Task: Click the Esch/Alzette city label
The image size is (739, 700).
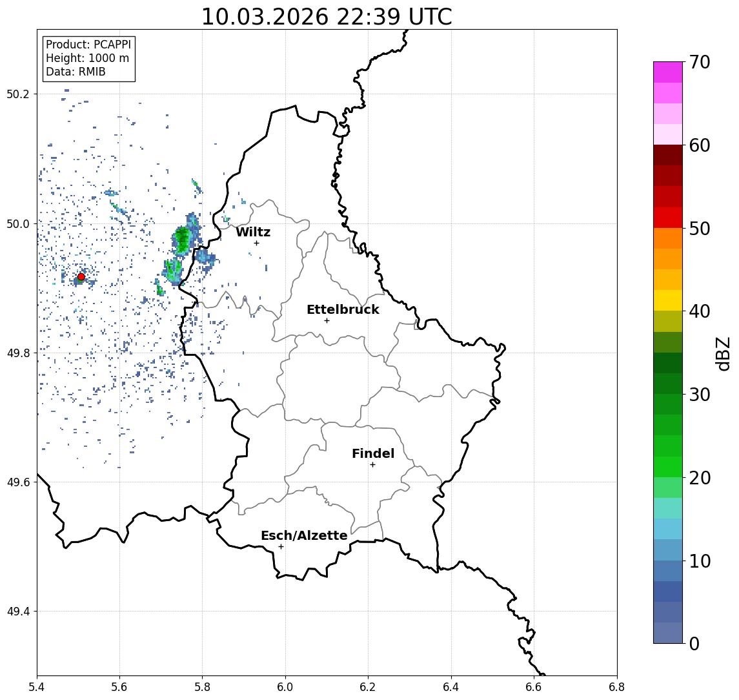Action: pyautogui.click(x=304, y=535)
